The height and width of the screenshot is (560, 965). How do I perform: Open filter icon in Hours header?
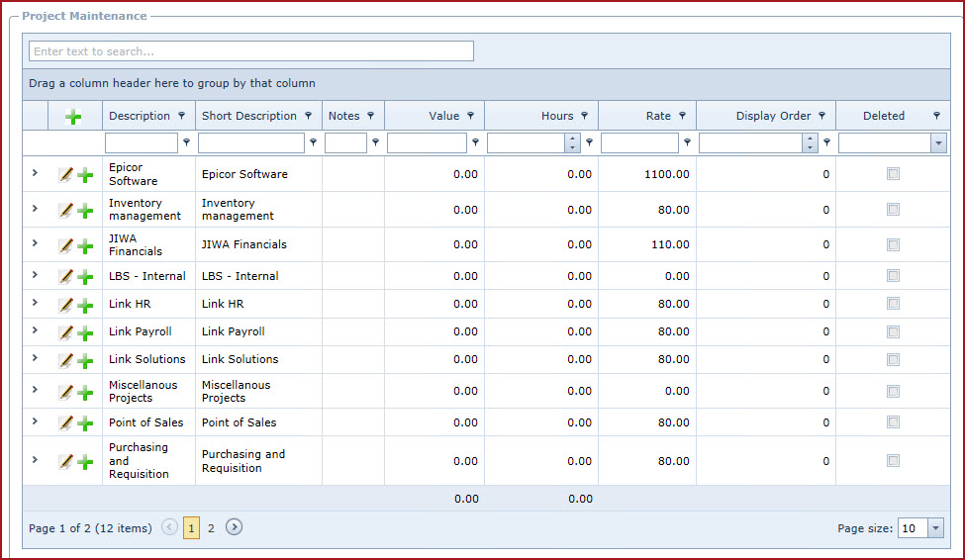coord(585,116)
